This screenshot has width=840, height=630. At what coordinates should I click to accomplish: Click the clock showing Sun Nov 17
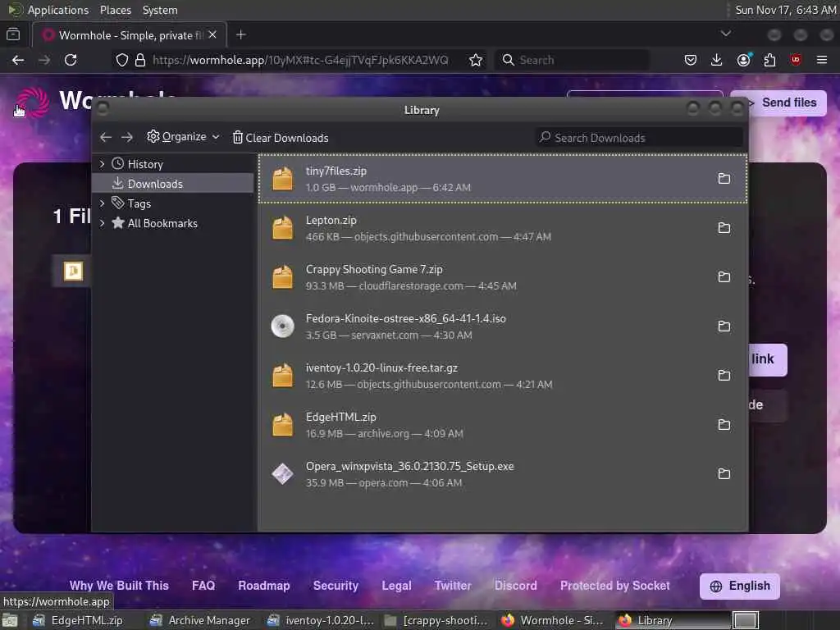click(785, 10)
